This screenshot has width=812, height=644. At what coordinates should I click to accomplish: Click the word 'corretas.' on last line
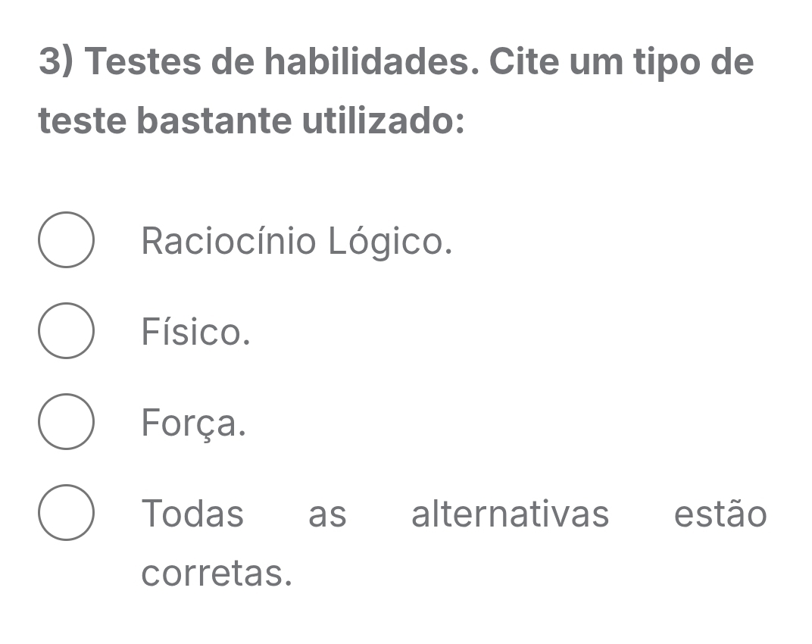tap(217, 574)
